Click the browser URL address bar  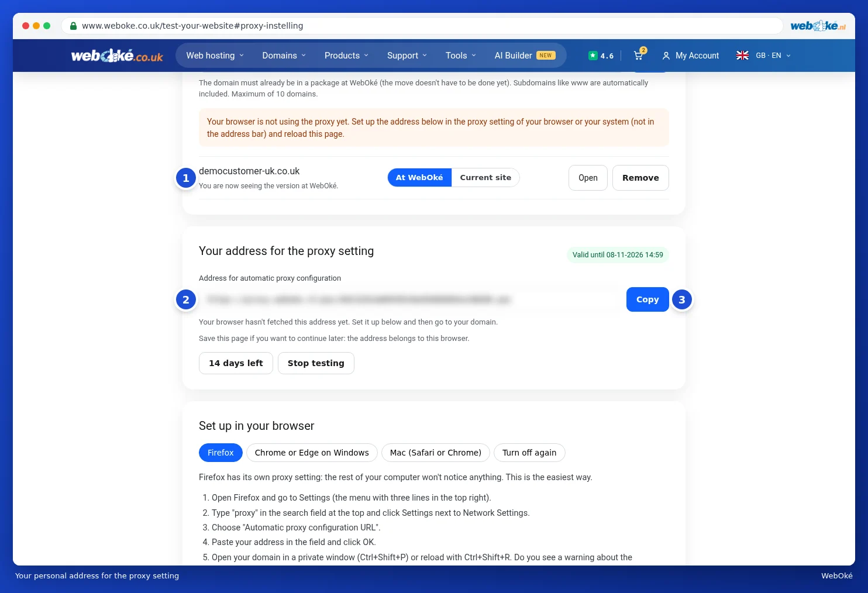tap(422, 26)
